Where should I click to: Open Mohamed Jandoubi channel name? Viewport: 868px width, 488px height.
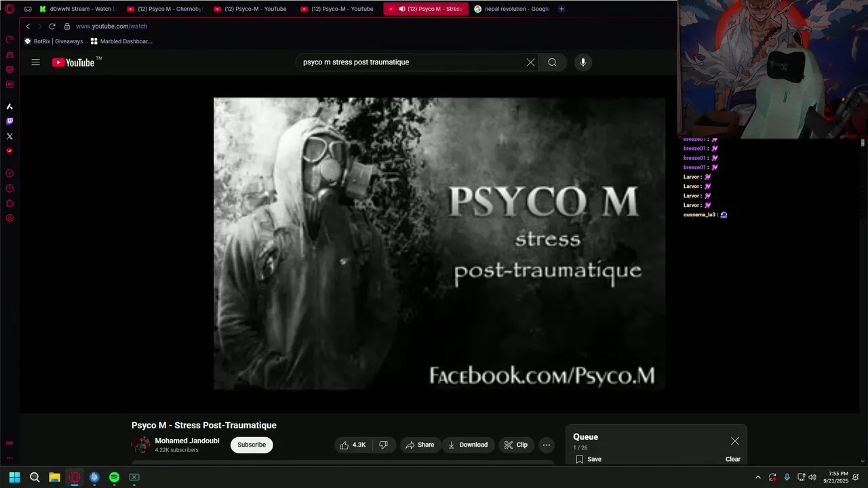(187, 441)
